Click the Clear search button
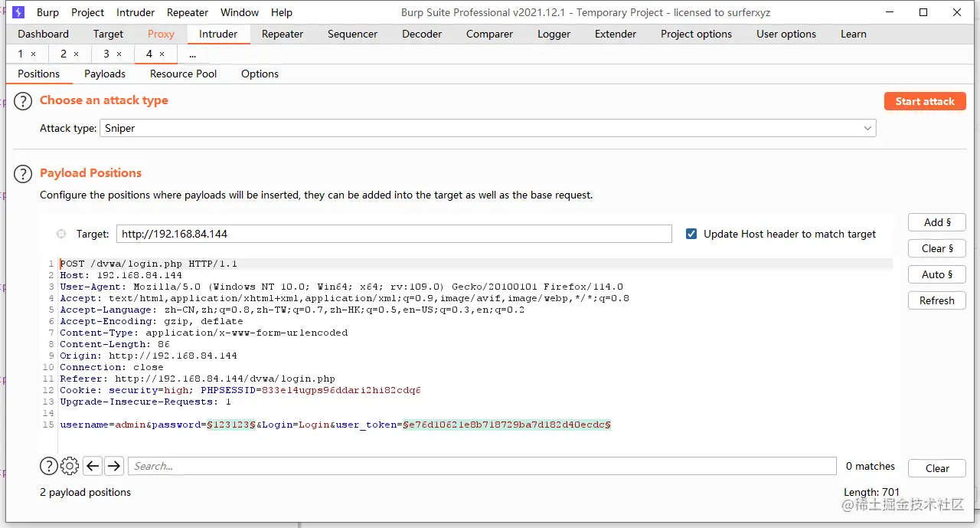980x528 pixels. 937,468
